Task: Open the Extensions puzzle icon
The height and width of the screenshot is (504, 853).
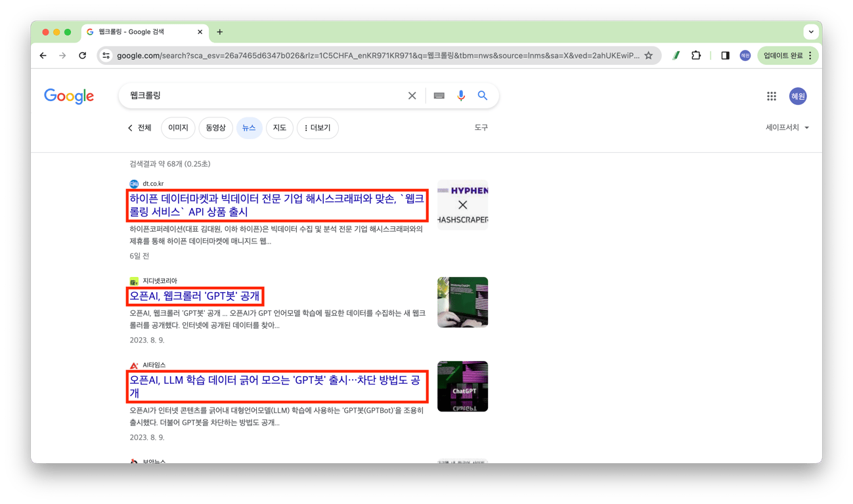Action: [x=696, y=56]
